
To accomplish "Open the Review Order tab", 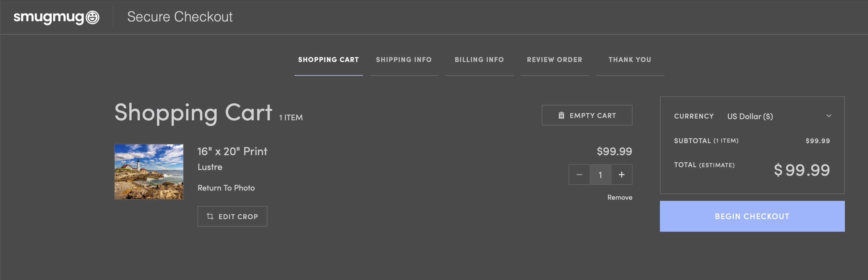I will (554, 60).
